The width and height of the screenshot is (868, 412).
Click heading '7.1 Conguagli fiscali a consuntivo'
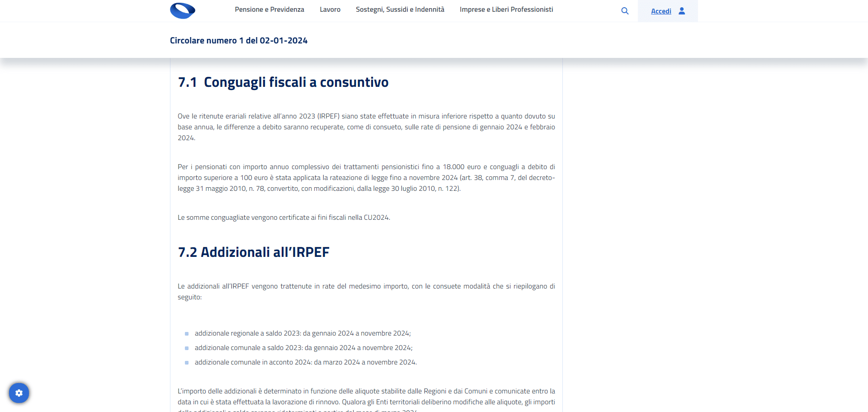(x=283, y=82)
